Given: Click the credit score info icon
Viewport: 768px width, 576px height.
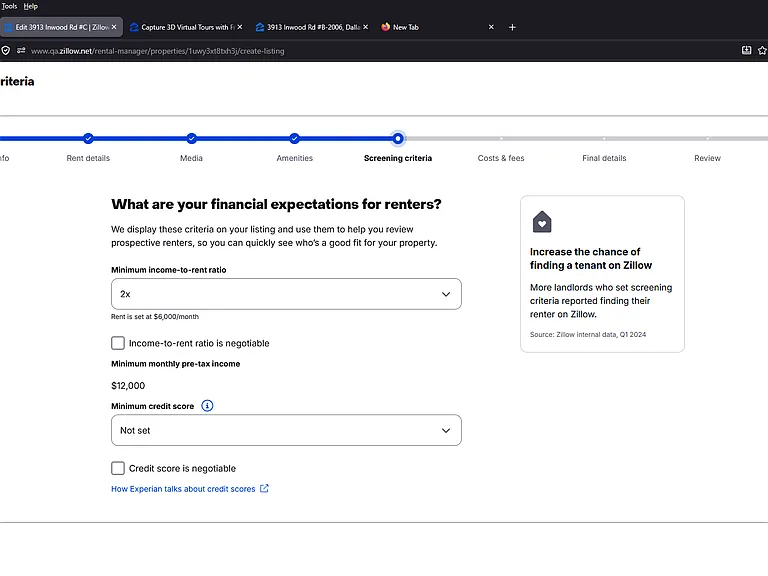Looking at the screenshot, I should (207, 406).
